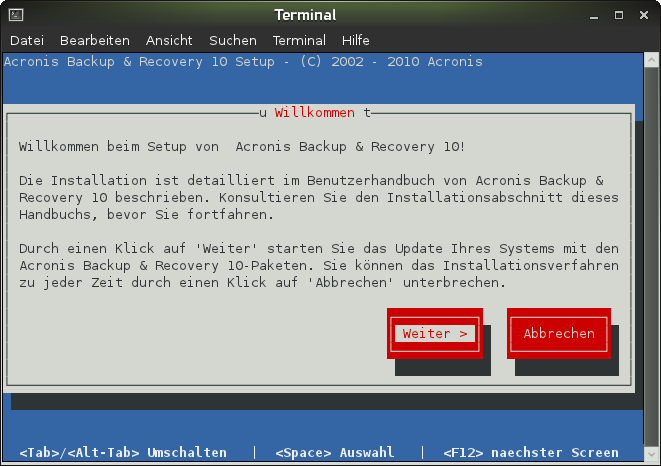Click the <Tab>/<Alt-Tab> Umschalten hint
Viewport: 661px width, 466px height.
pyautogui.click(x=123, y=453)
